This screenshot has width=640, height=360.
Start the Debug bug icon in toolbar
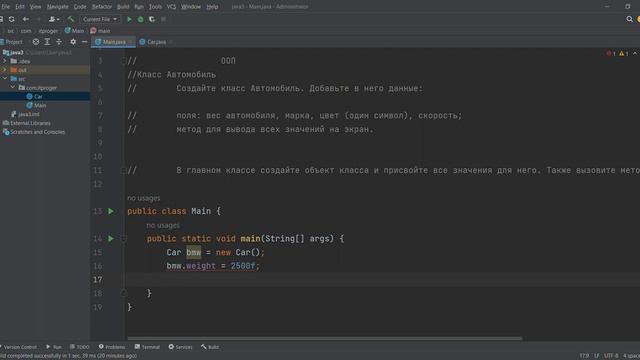(x=140, y=19)
